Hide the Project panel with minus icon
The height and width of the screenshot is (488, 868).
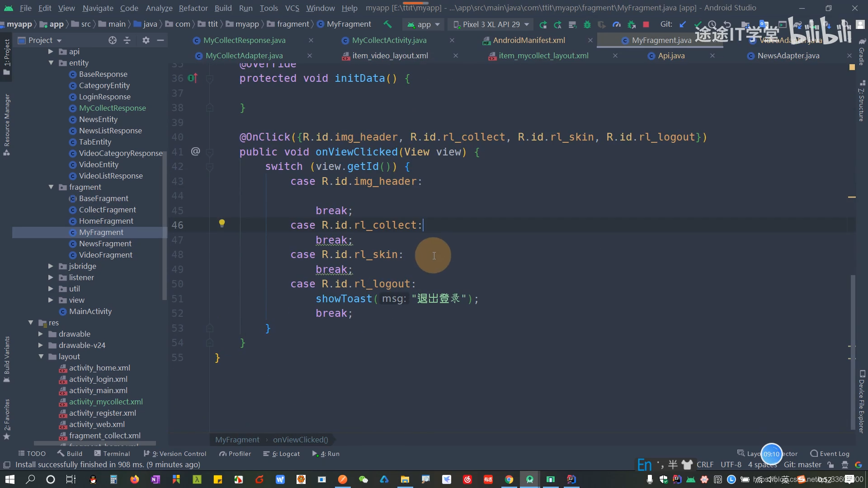click(160, 40)
